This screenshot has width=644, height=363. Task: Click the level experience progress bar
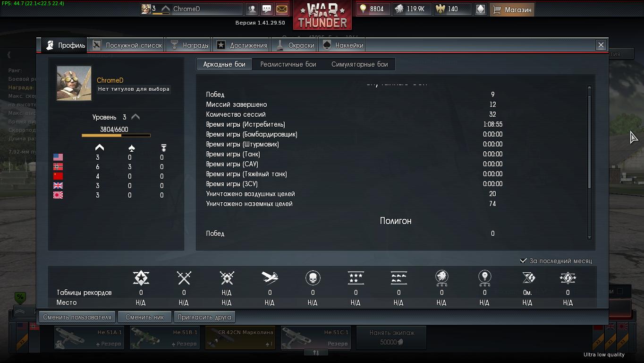[116, 136]
